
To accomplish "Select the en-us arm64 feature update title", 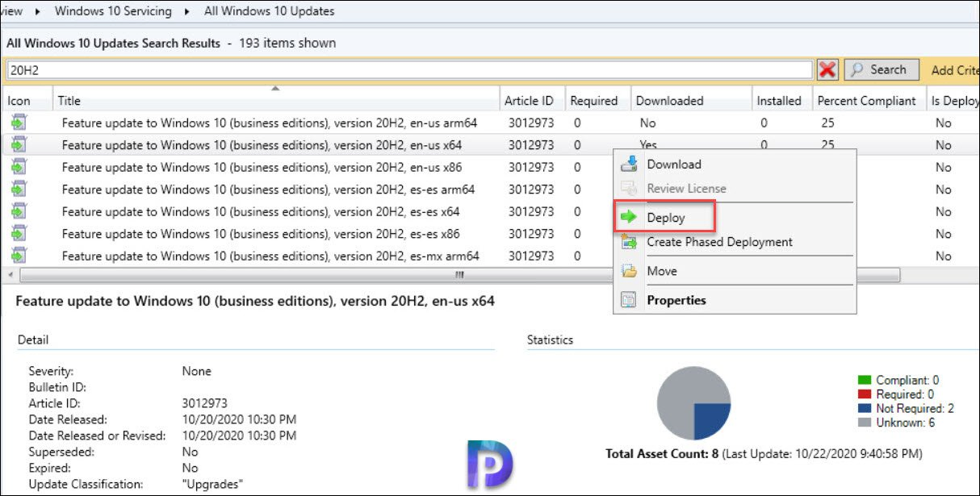I will point(270,123).
